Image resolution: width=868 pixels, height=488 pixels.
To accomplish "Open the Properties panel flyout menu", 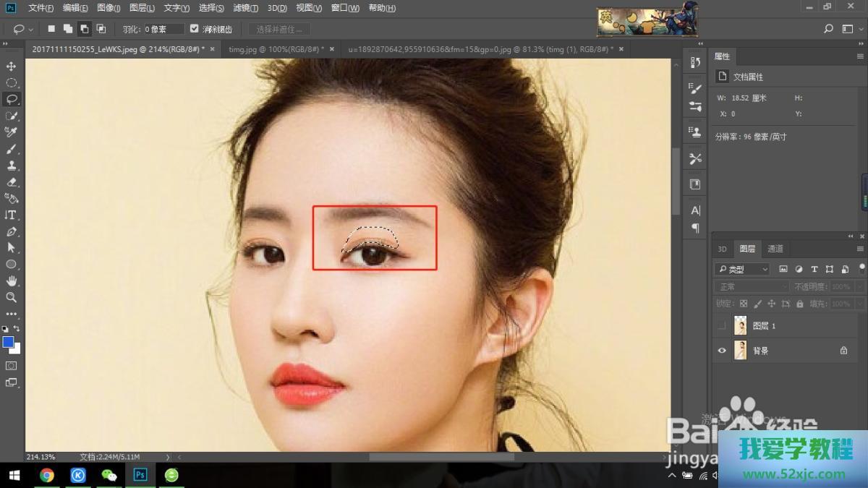I will (x=860, y=56).
